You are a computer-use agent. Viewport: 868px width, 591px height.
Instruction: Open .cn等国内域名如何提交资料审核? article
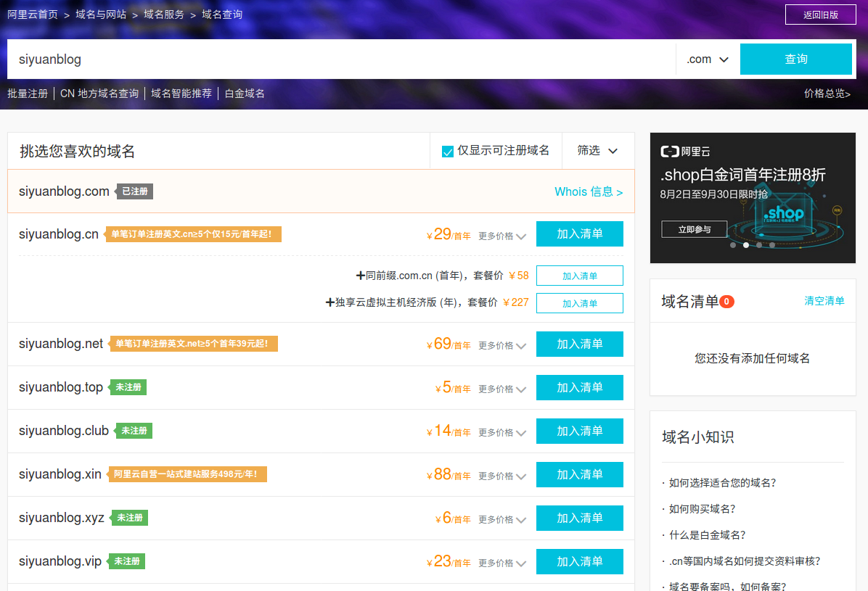pos(745,561)
